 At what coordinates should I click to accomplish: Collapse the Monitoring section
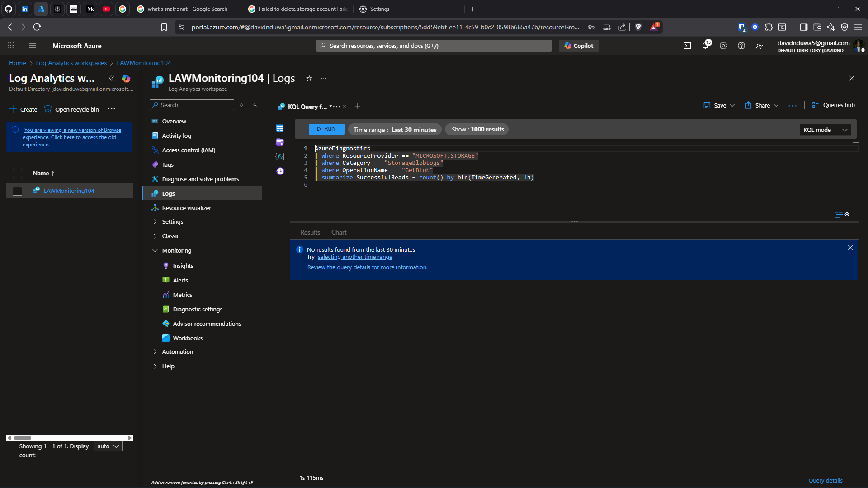click(x=155, y=250)
